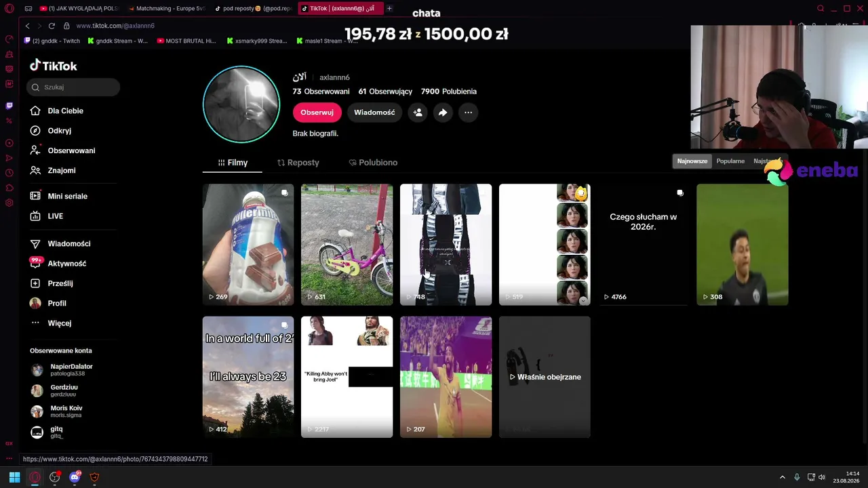Click the address bar URL
This screenshot has width=868, height=488.
[x=115, y=26]
